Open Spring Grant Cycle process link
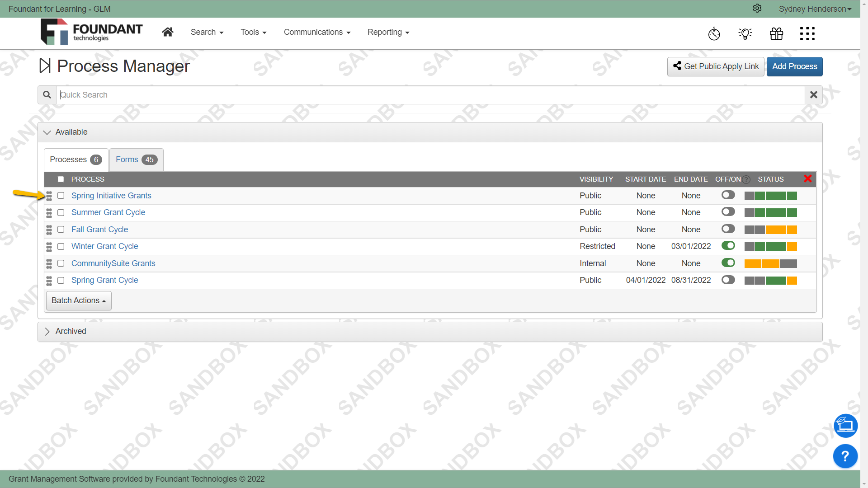Screen dimensions: 868x488 coord(104,280)
